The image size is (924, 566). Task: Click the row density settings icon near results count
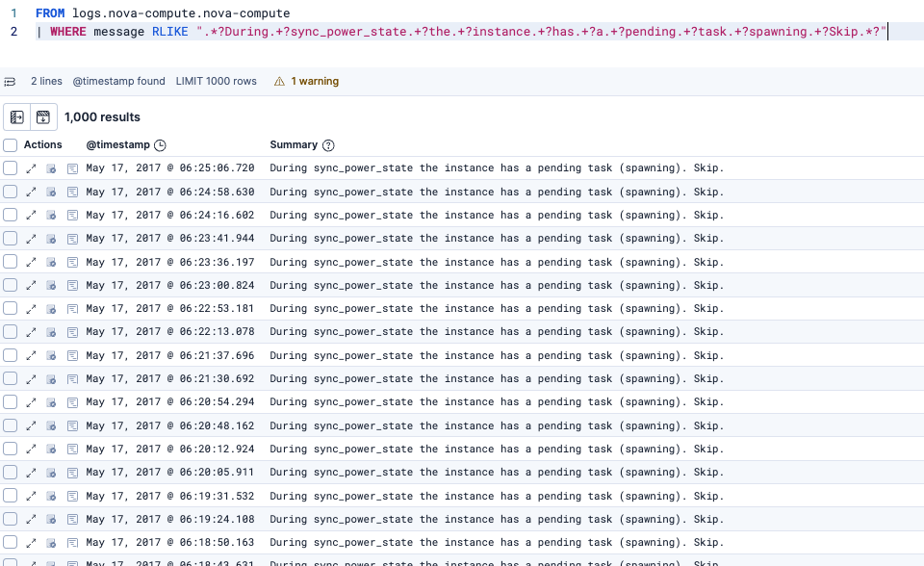40,116
